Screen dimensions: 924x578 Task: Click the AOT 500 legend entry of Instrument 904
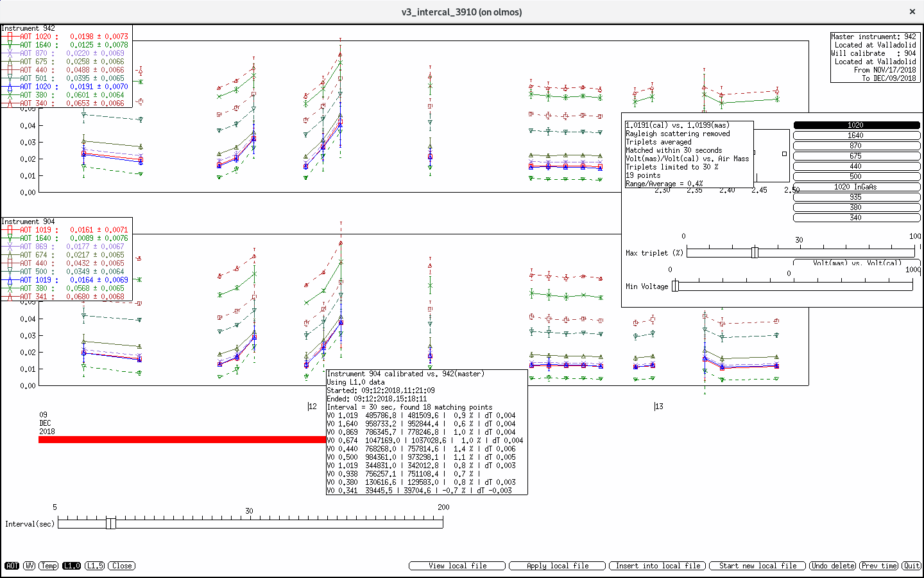coord(65,272)
